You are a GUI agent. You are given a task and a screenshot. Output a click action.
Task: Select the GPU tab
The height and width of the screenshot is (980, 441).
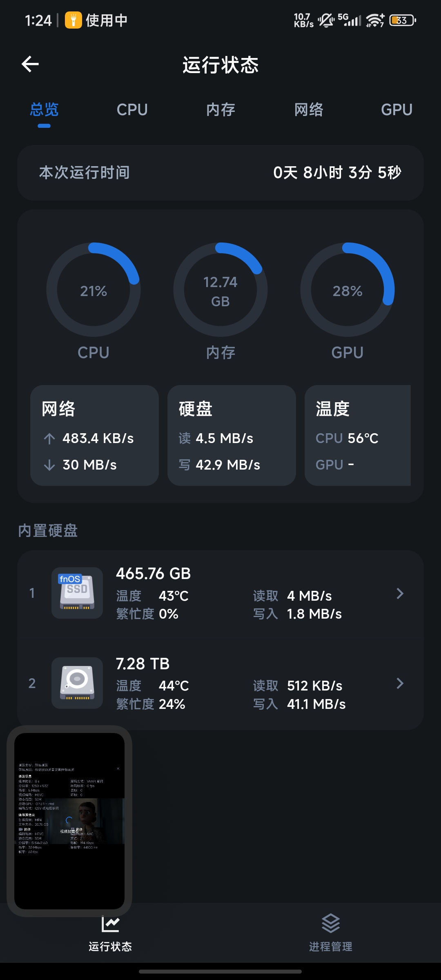(x=396, y=109)
